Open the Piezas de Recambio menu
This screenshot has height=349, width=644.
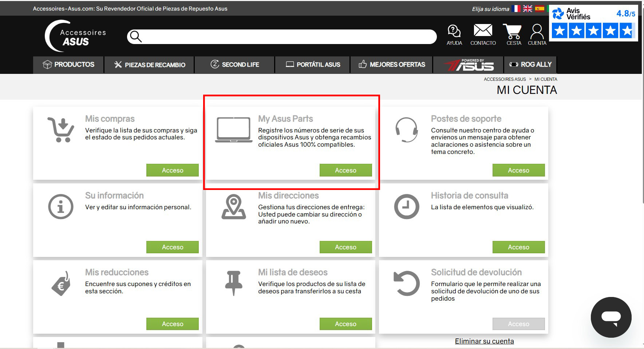149,65
